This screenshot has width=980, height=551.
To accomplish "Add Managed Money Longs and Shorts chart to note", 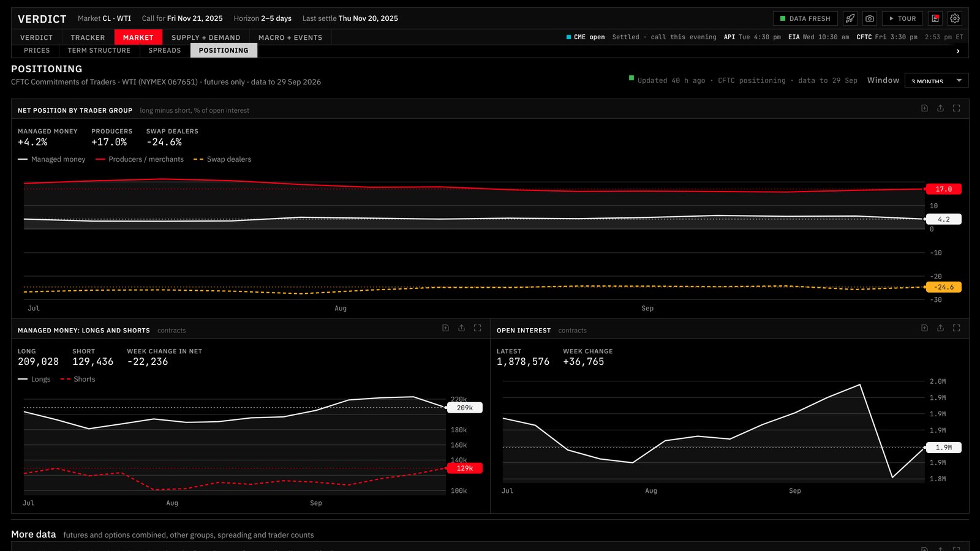I will coord(446,328).
